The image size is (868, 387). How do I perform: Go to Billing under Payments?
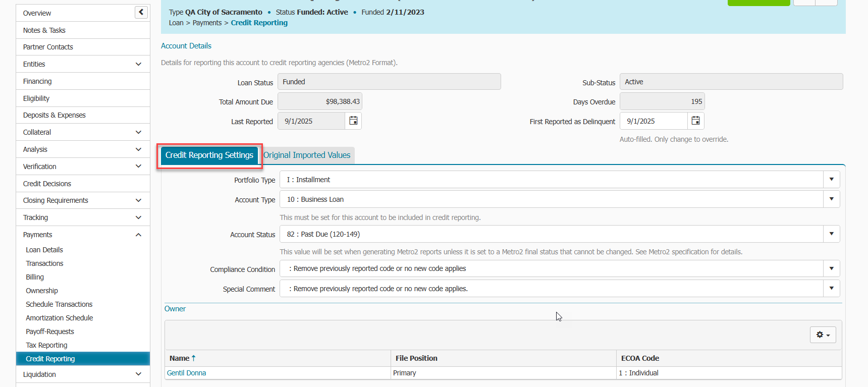point(35,277)
